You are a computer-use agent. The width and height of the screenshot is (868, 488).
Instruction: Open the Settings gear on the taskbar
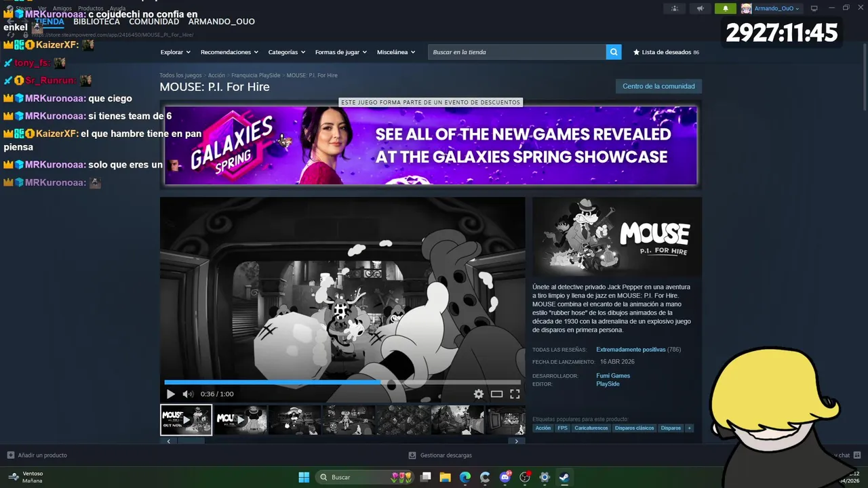(545, 477)
